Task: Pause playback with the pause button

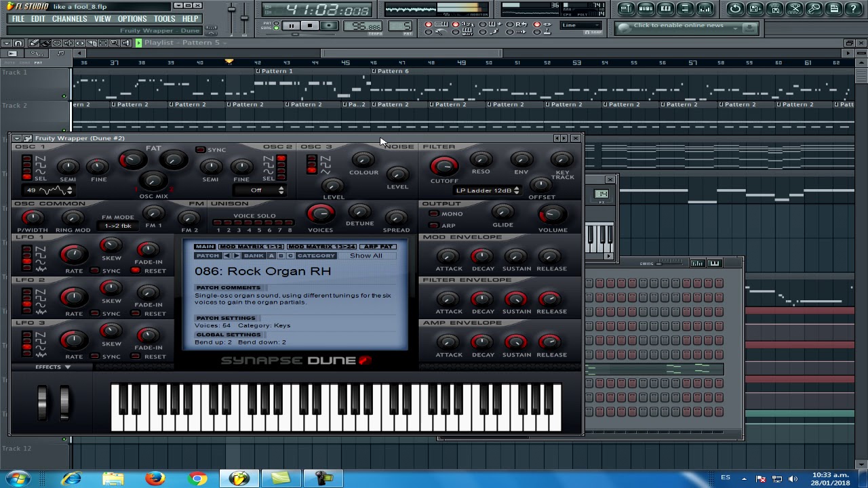Action: point(292,26)
